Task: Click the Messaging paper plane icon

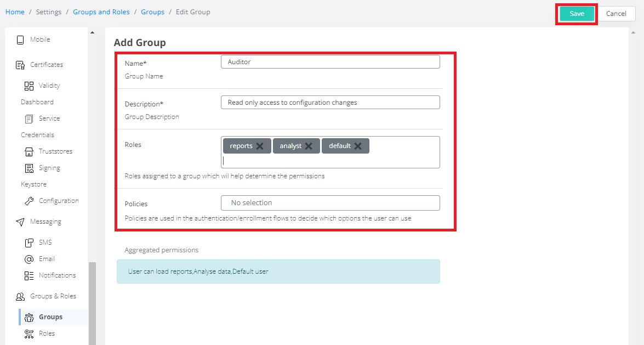Action: click(x=20, y=222)
